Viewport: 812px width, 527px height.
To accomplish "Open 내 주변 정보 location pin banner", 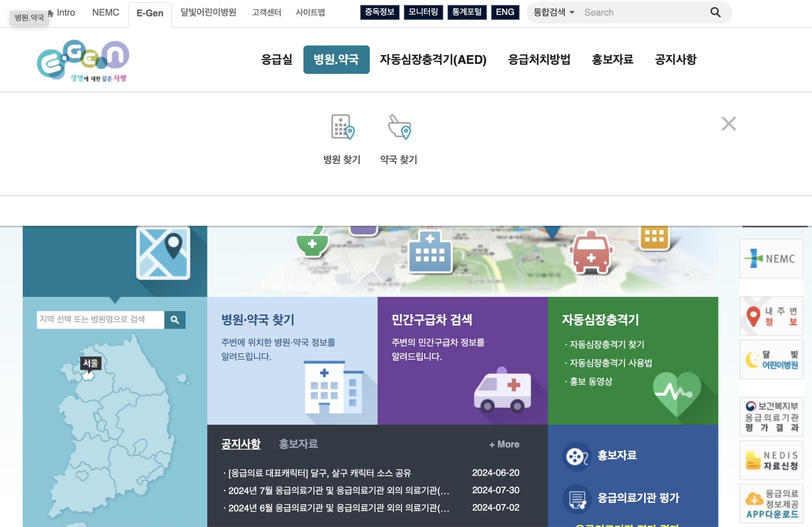I will [x=771, y=316].
